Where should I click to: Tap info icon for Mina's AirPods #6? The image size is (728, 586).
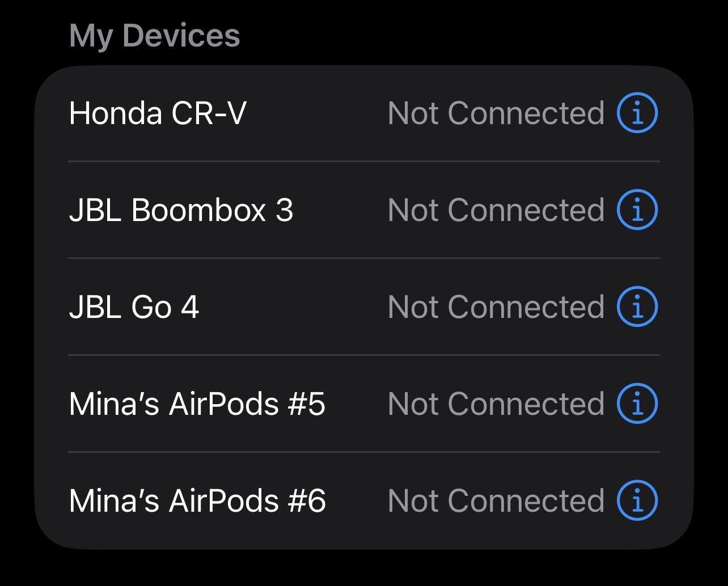pos(637,500)
